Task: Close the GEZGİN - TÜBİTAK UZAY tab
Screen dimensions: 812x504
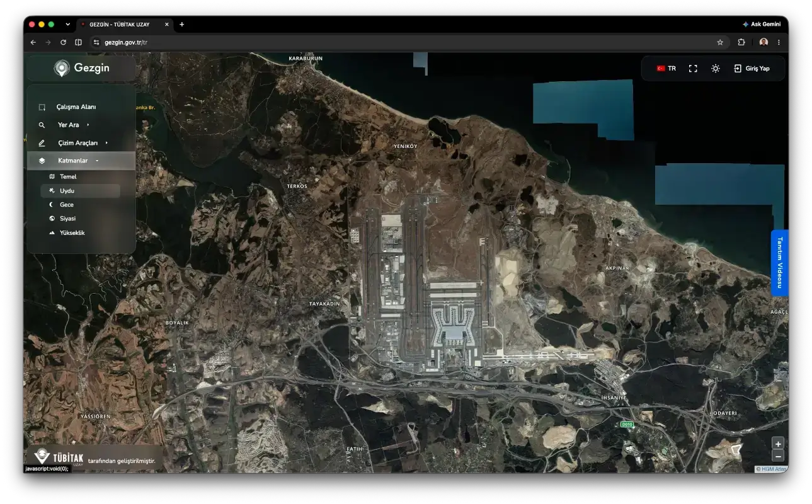Action: [x=167, y=25]
